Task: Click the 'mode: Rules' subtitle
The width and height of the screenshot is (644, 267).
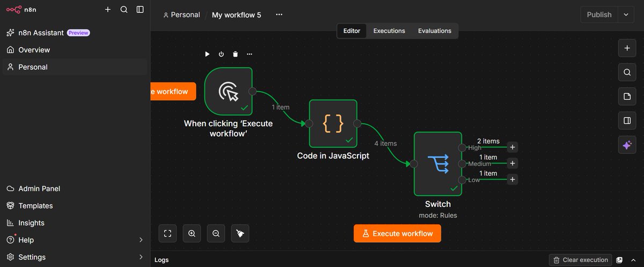Action: tap(438, 216)
